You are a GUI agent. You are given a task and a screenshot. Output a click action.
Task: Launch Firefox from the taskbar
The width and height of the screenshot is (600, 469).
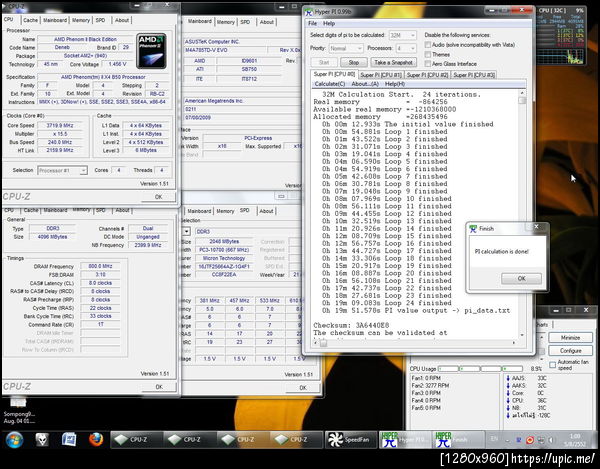tap(96, 440)
